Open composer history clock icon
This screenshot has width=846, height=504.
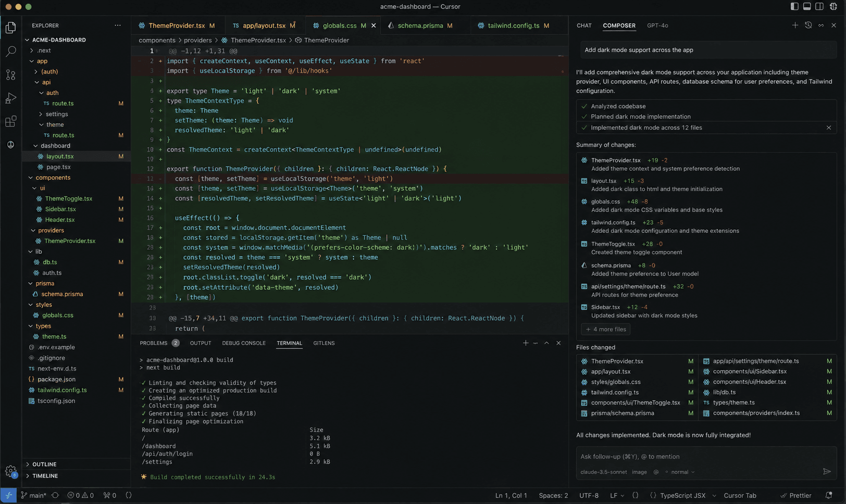(808, 25)
